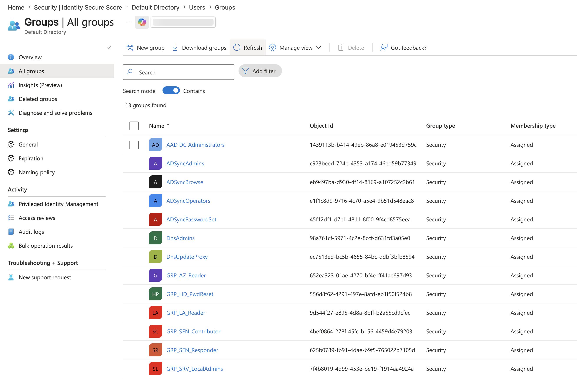
Task: Open the Copilot icon next to the title
Action: (142, 22)
